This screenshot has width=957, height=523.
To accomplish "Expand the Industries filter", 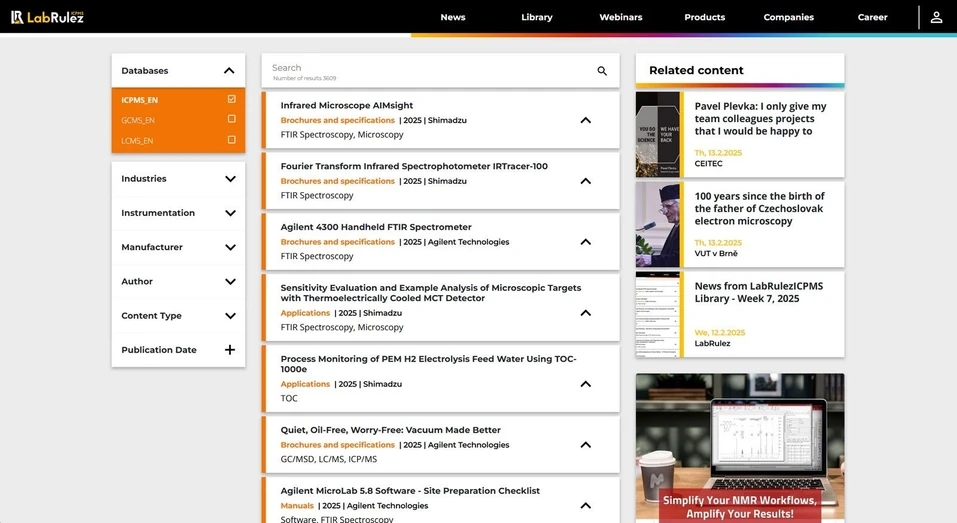I will coord(230,179).
